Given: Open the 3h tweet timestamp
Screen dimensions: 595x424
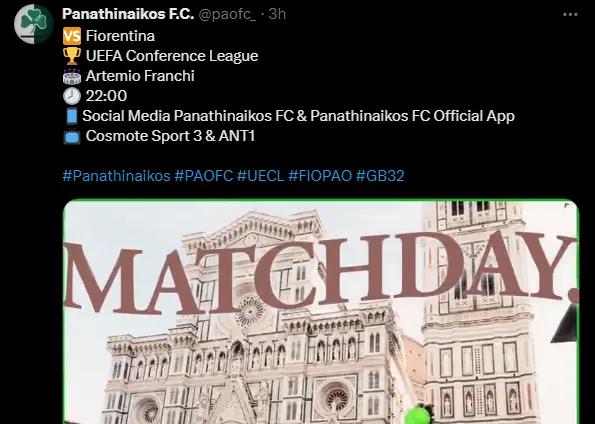Looking at the screenshot, I should pyautogui.click(x=277, y=14).
